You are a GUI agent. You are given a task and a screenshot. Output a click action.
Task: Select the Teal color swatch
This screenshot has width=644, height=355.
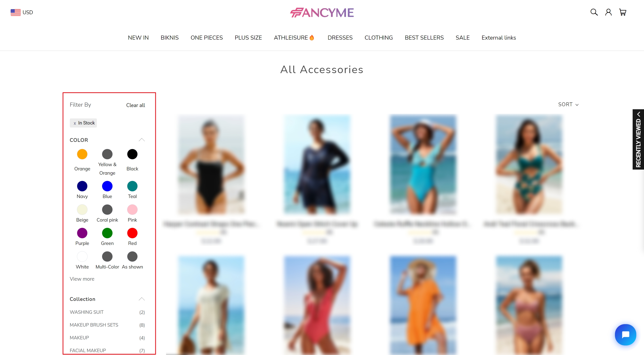pyautogui.click(x=132, y=186)
